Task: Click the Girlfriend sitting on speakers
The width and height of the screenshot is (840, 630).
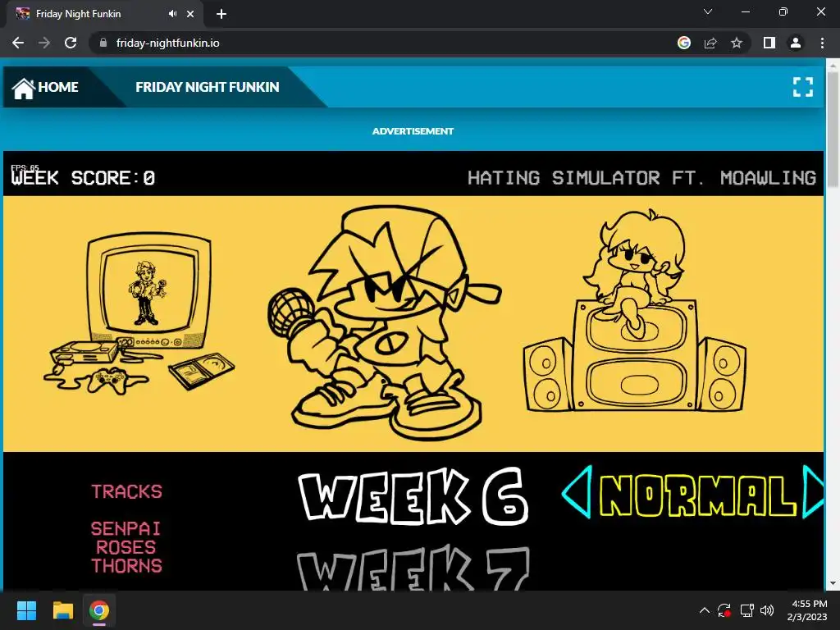Action: [x=635, y=311]
